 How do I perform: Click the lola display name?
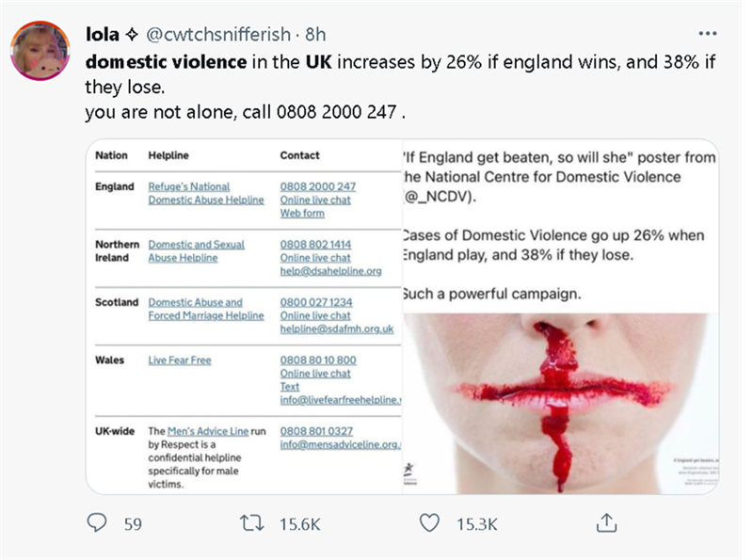coord(103,34)
